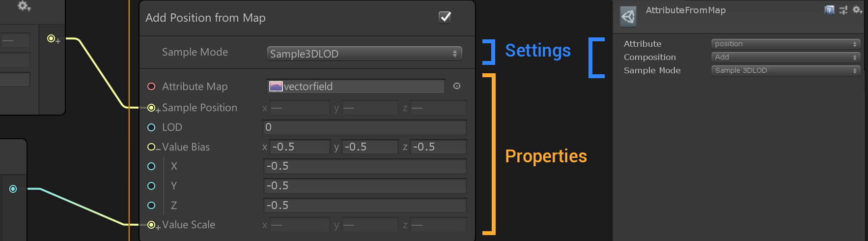Open the Composition dropdown set to Add
Viewport: 868px width, 241px height.
785,57
